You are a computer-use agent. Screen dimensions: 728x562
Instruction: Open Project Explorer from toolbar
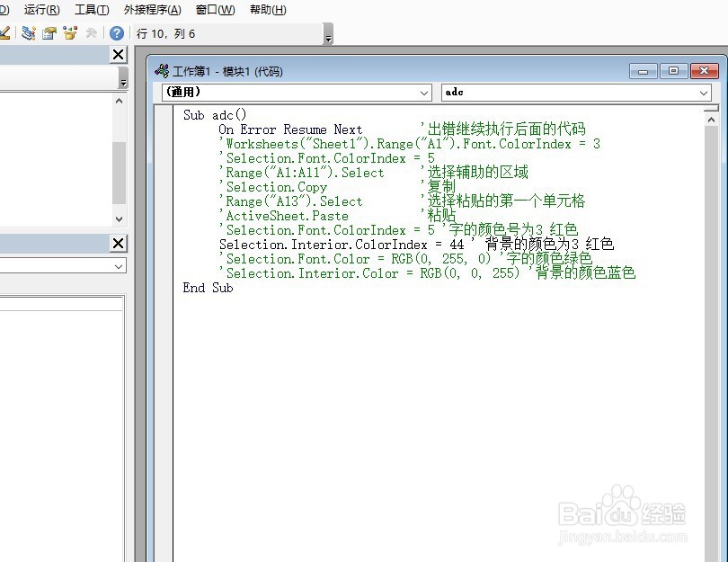tap(29, 33)
